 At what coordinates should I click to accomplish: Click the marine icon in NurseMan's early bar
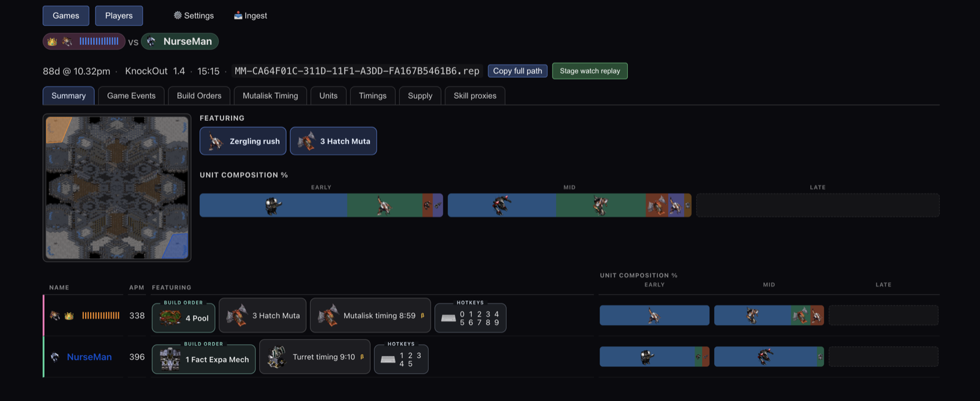click(647, 357)
